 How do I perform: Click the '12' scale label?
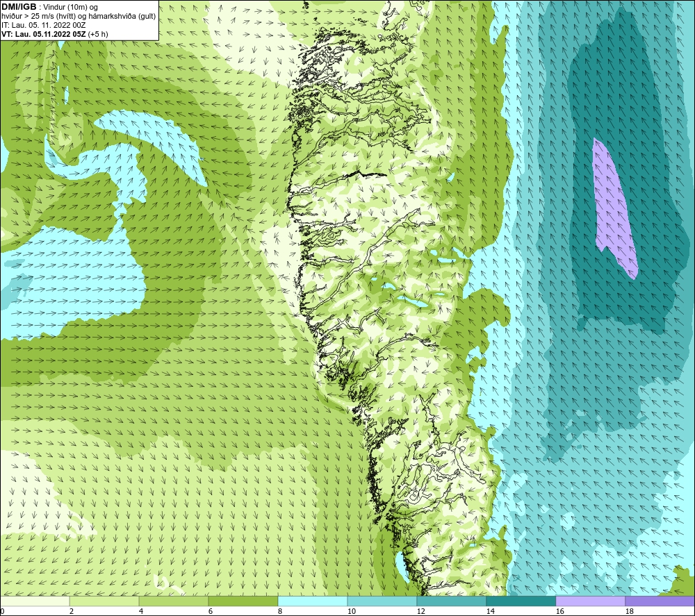[420, 611]
